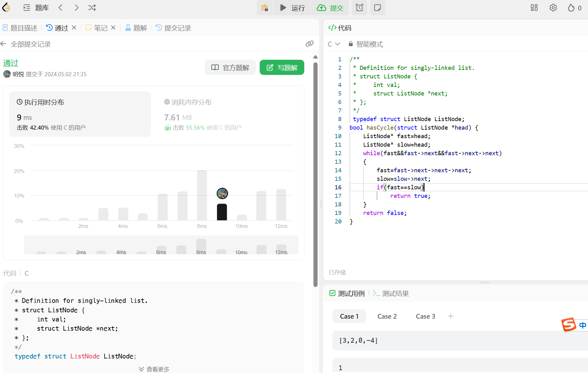Switch to 笔记 tab
Image resolution: width=588 pixels, height=373 pixels.
point(96,28)
